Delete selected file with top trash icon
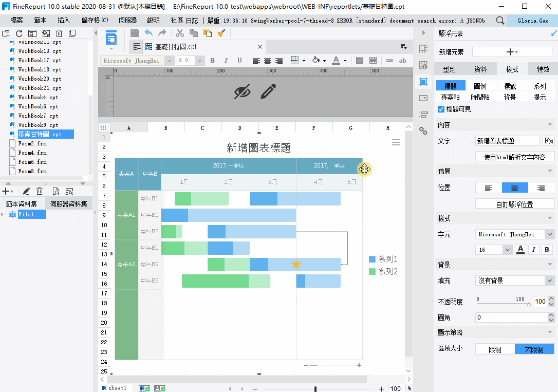 (x=59, y=33)
